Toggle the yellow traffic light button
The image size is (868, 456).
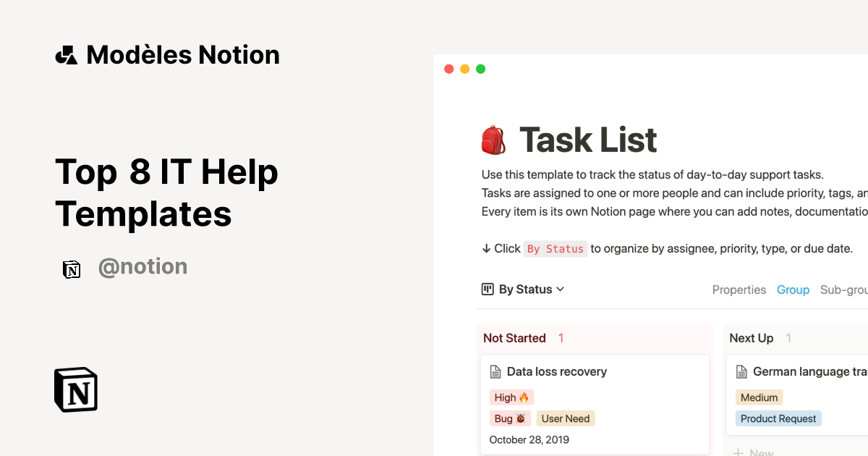[x=464, y=69]
